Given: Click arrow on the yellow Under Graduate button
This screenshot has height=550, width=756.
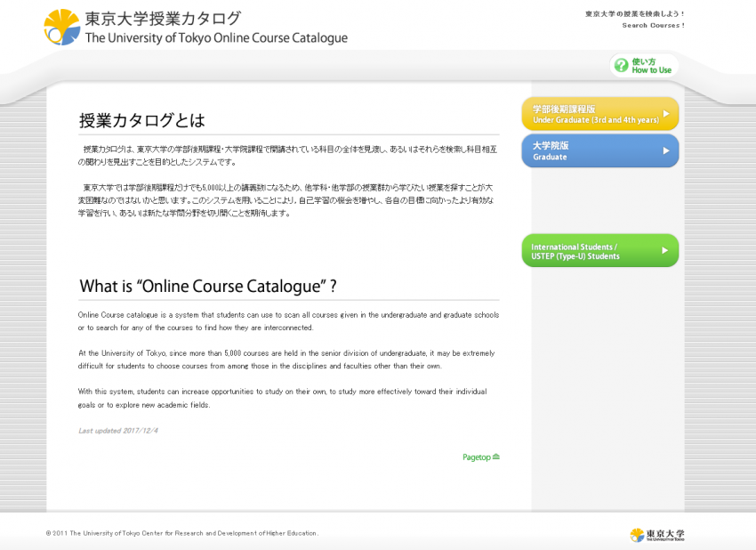Looking at the screenshot, I should 666,114.
